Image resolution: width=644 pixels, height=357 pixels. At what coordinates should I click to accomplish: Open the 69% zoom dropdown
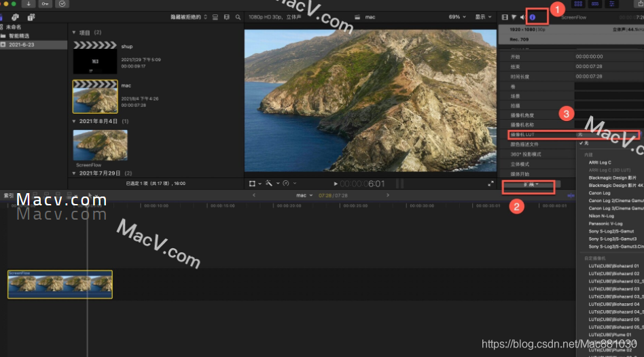[457, 17]
